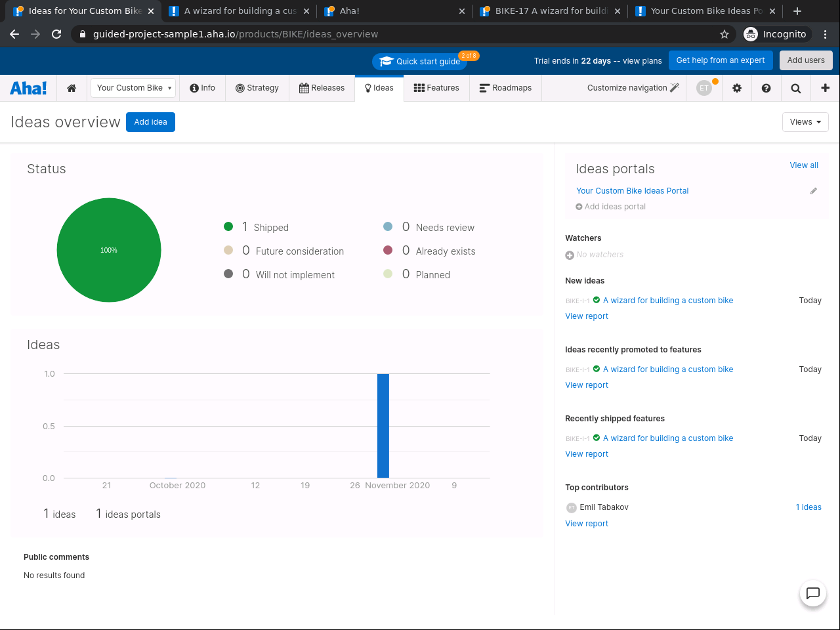Screen dimensions: 840x630
Task: Open Your Custom Bike Ideas Portal link
Action: [632, 191]
